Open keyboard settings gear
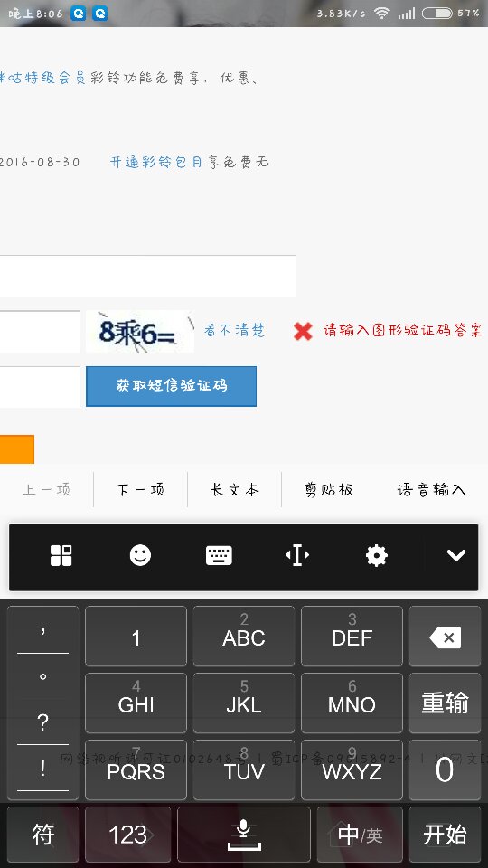This screenshot has height=868, width=488. [377, 555]
